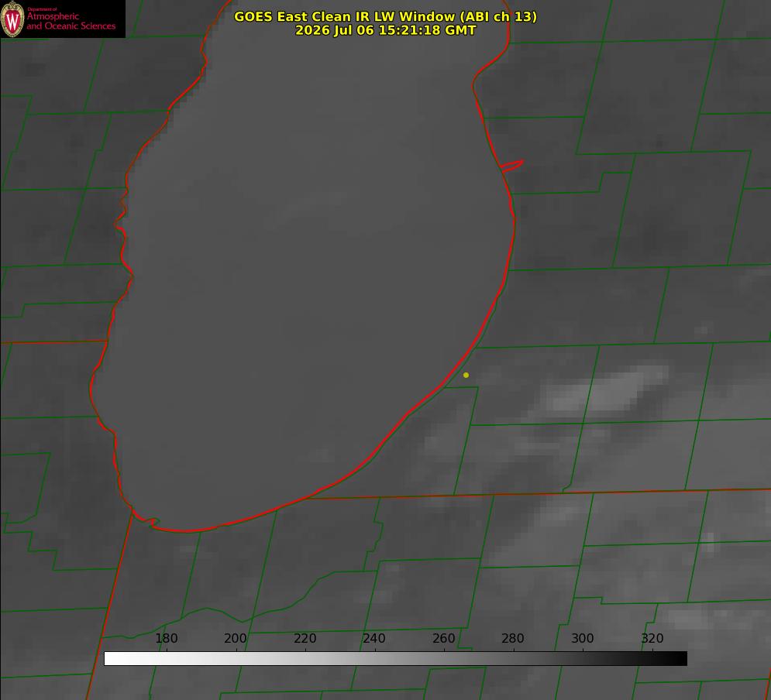Pick the 240 value on the colorbar
The height and width of the screenshot is (700, 771).
point(374,638)
